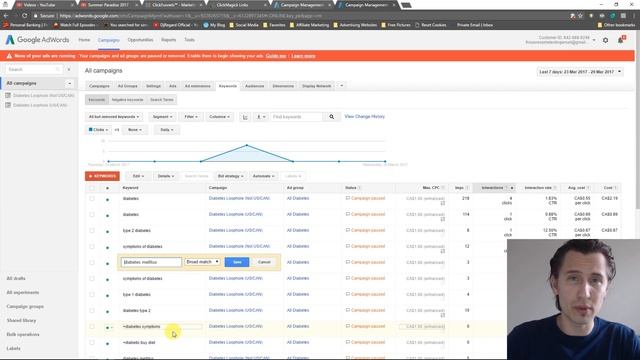Open the Opportunities top menu
640x360 pixels.
(140, 40)
